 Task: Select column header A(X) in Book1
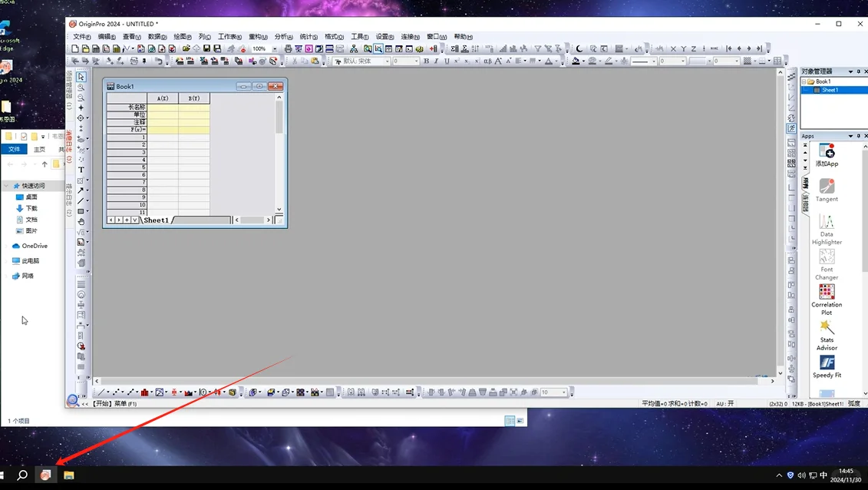[163, 98]
